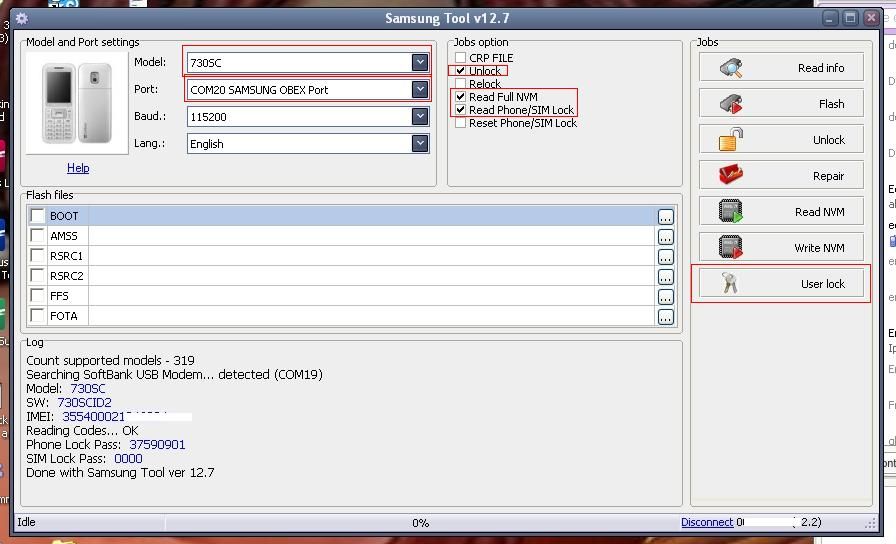
Task: Uncheck Read Full NVM option
Action: pyautogui.click(x=461, y=97)
